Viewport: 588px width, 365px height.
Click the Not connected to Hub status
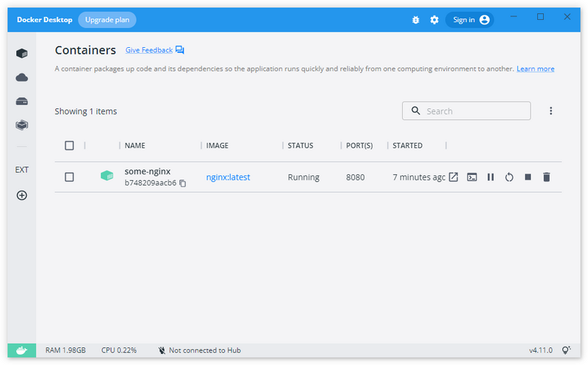(x=205, y=350)
